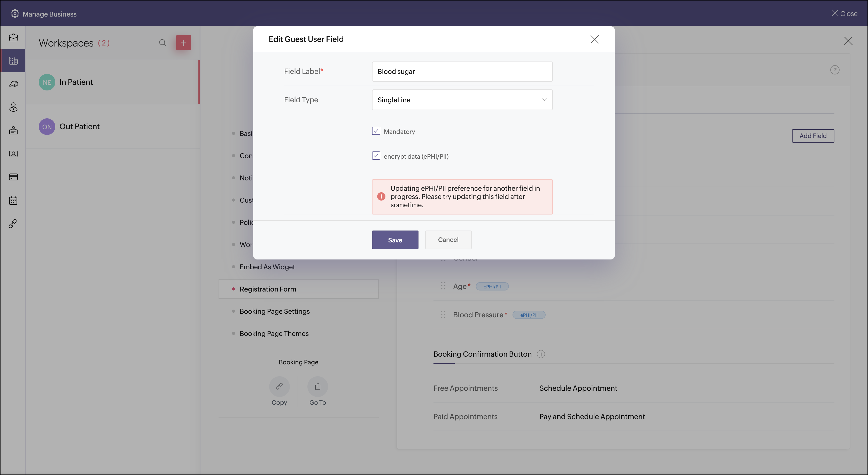This screenshot has height=475, width=868.
Task: Open Booking Page Themes menu item
Action: [274, 333]
